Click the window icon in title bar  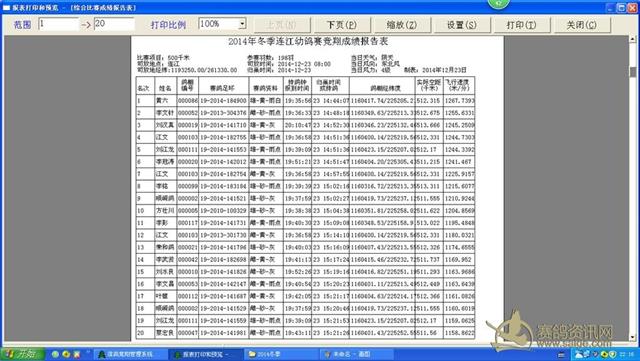(x=6, y=7)
